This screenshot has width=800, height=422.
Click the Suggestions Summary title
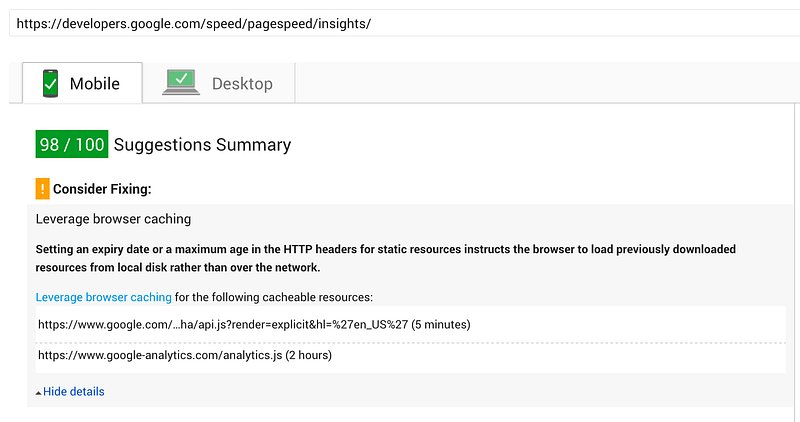click(x=202, y=145)
